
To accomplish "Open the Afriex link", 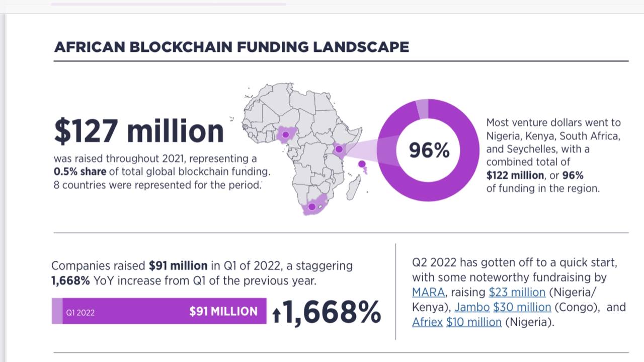I will pos(427,322).
